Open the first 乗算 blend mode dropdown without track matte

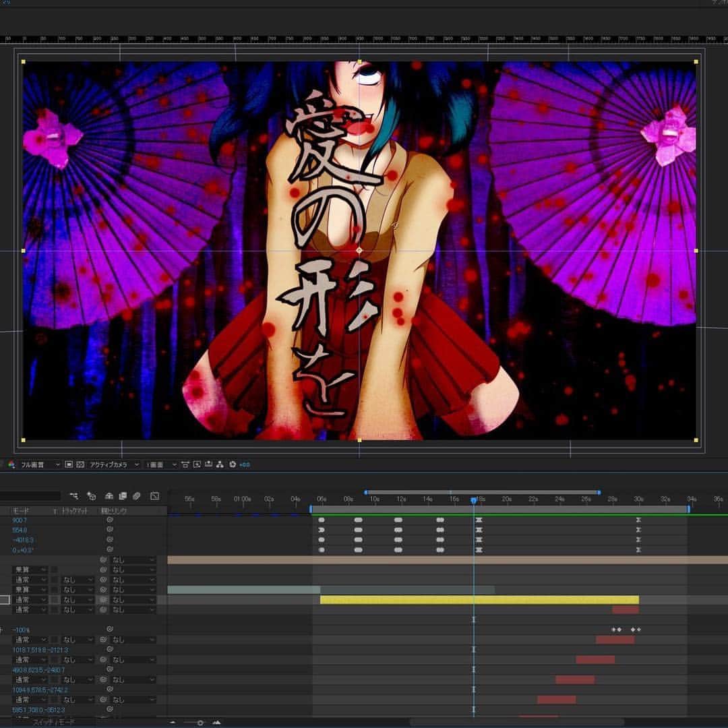pos(30,570)
